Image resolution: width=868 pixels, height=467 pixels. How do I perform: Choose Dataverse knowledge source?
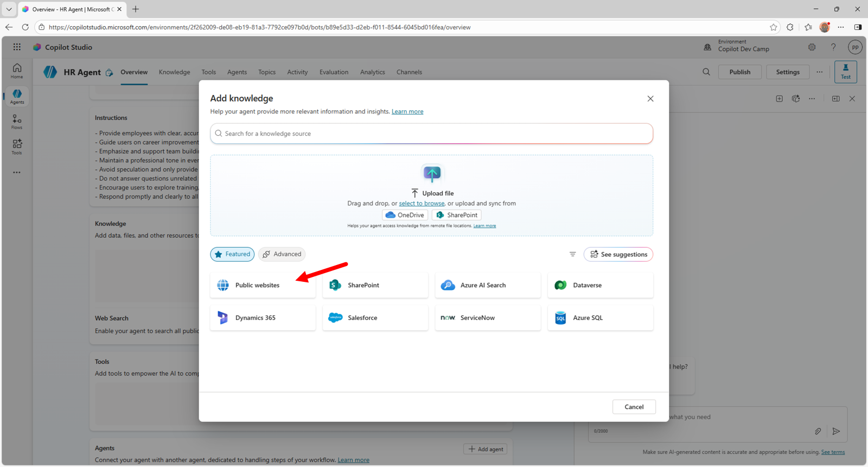pos(600,285)
